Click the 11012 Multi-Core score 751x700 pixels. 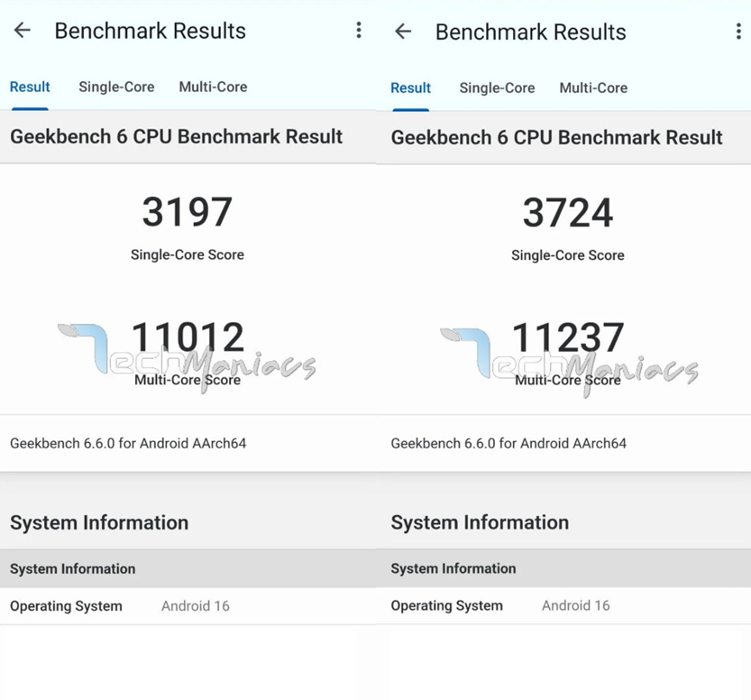[187, 336]
